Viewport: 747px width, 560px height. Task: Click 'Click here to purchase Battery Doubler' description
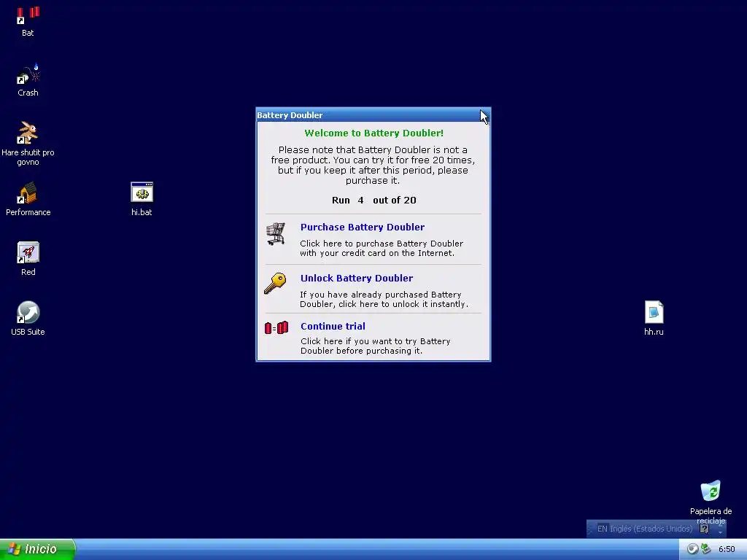[381, 248]
